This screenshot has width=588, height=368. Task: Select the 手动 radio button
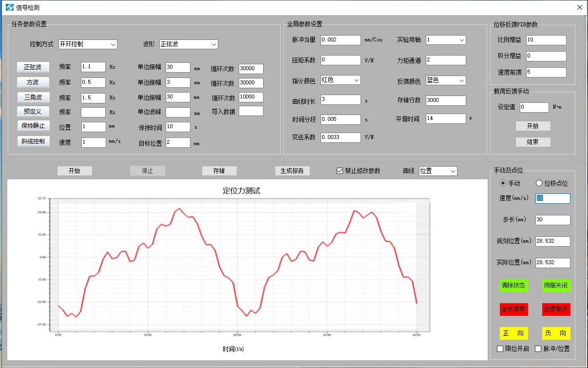[x=503, y=183]
